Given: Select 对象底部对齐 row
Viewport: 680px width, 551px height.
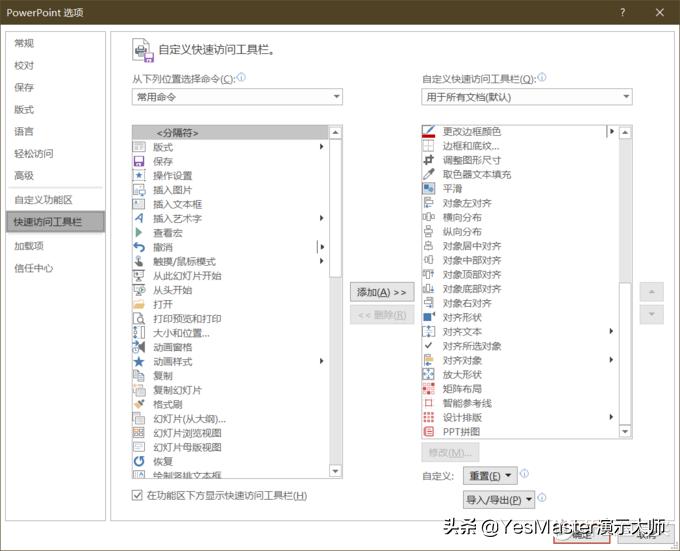Looking at the screenshot, I should coord(520,289).
